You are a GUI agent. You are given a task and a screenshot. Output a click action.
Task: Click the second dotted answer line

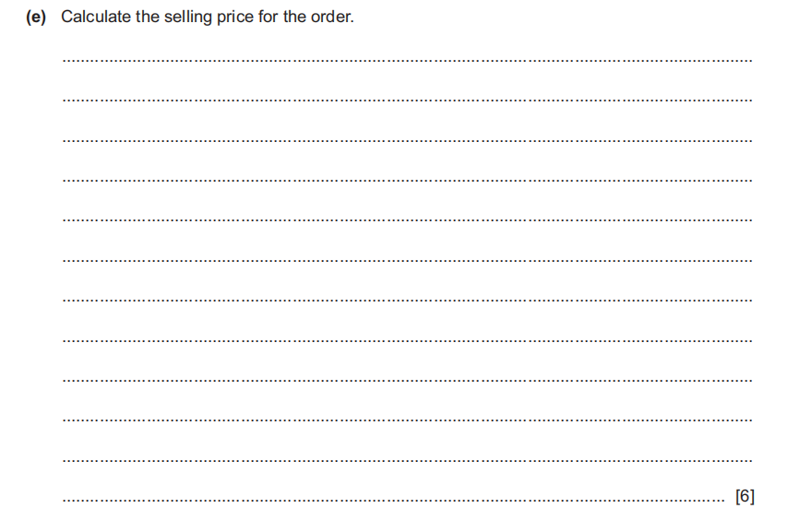point(406,100)
